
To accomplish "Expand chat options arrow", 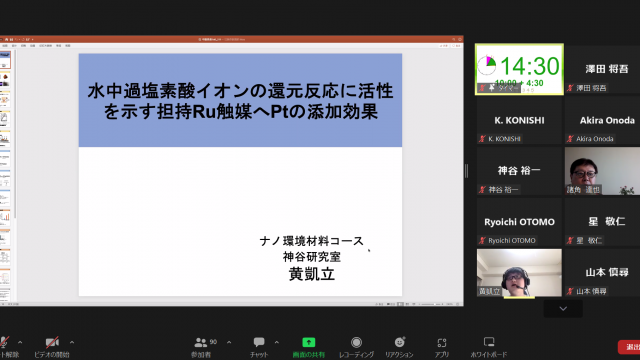I will pos(277,342).
